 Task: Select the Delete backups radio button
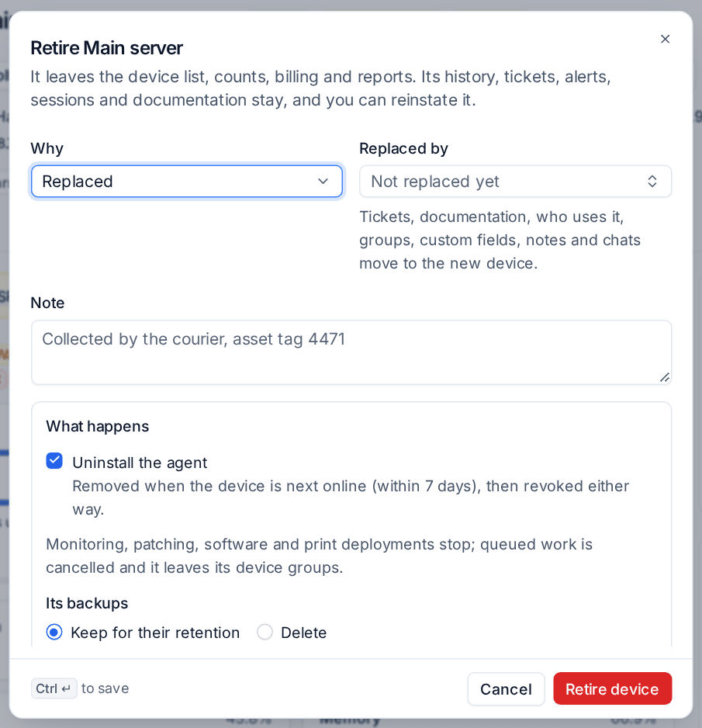tap(265, 633)
